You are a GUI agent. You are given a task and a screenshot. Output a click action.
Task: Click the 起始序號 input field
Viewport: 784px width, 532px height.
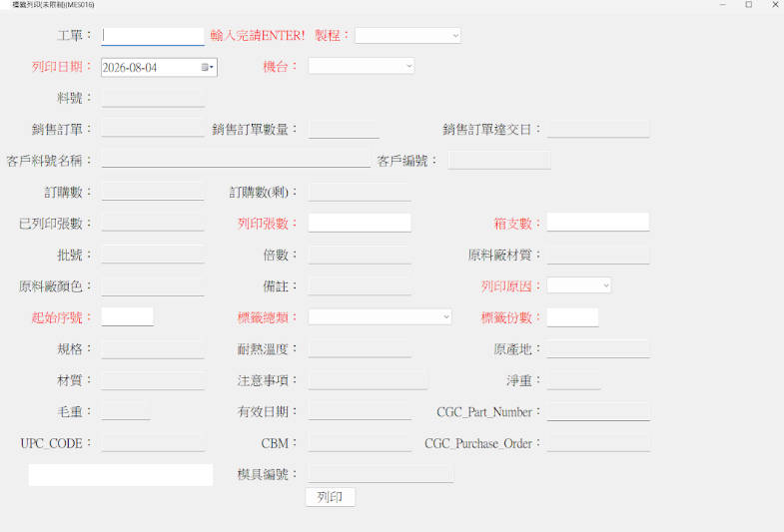(128, 317)
